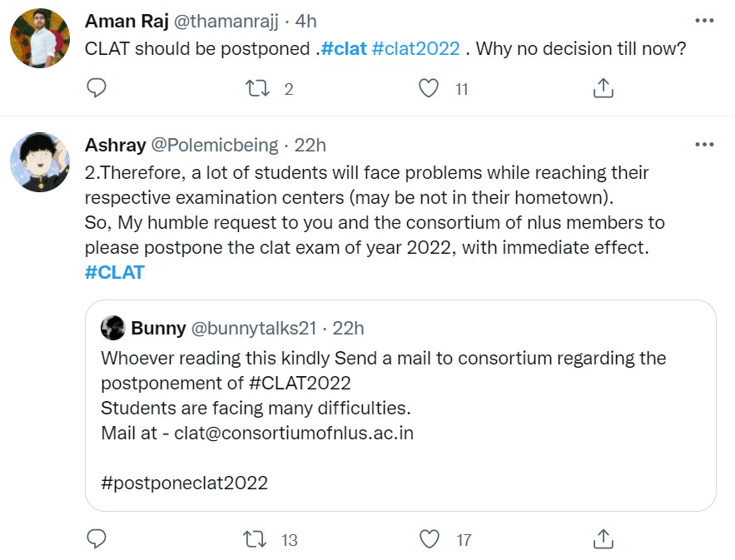This screenshot has height=560, width=735.
Task: Open Ashray's profile avatar
Action: point(39,162)
